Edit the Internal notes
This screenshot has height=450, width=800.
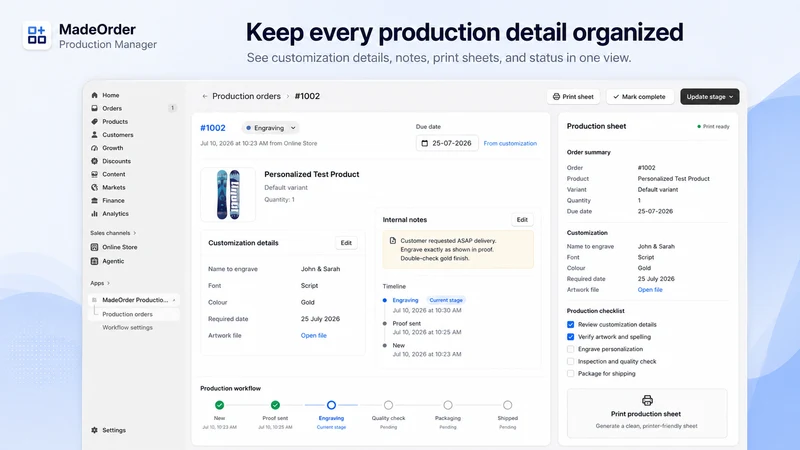(x=522, y=219)
